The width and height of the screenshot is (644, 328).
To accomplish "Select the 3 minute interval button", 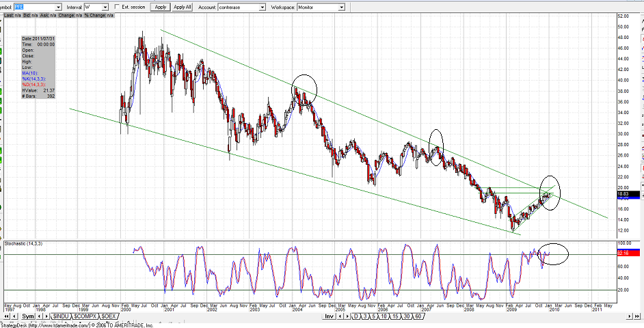I will coord(366,316).
